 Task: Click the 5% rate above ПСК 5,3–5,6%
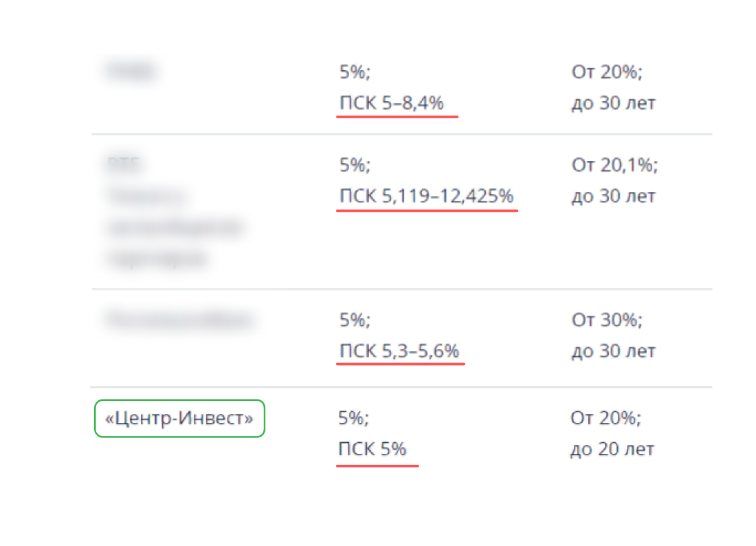point(355,320)
